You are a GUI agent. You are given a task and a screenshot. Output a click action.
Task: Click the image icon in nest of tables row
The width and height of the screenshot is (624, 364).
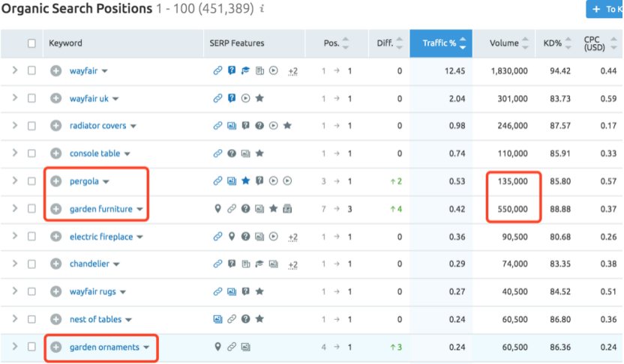(217, 319)
